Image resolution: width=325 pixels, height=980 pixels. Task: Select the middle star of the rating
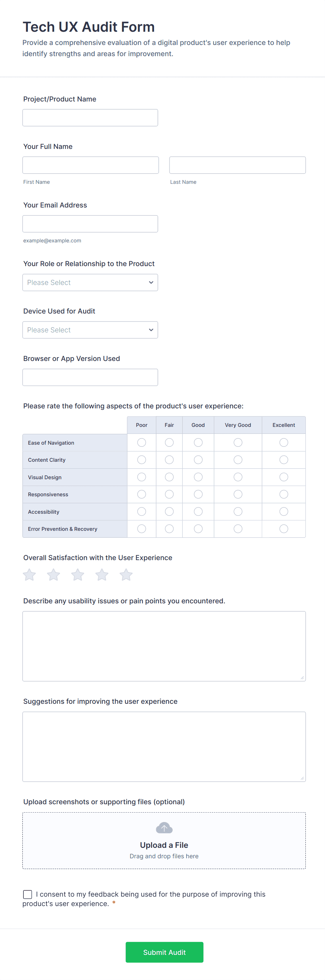77,575
